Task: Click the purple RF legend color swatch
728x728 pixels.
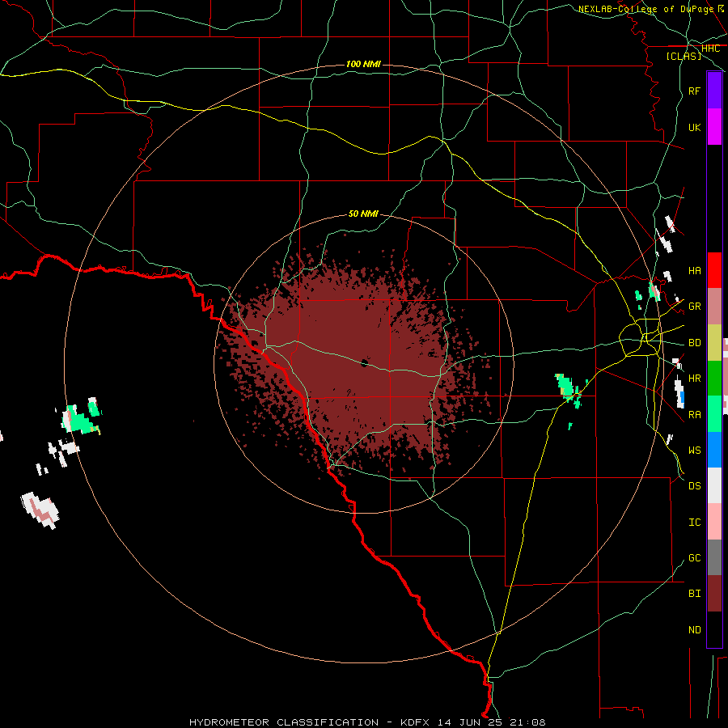Action: [x=714, y=91]
